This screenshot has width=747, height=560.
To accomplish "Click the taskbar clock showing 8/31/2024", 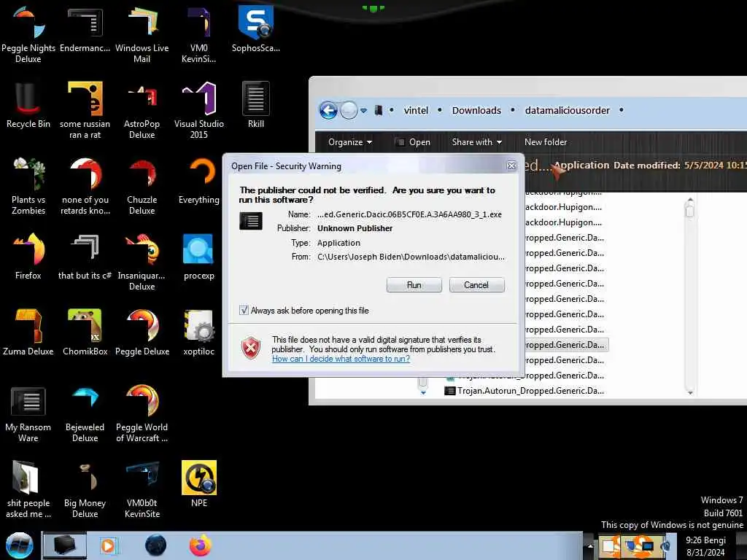I will [x=706, y=546].
